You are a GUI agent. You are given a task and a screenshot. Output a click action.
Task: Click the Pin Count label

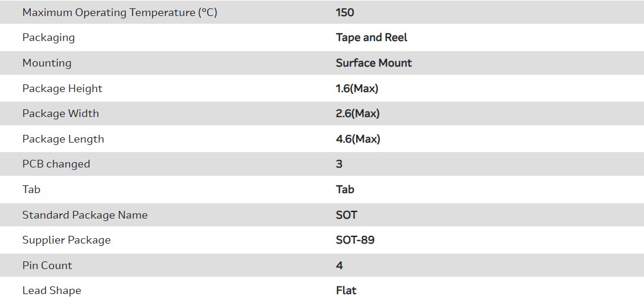(x=47, y=266)
